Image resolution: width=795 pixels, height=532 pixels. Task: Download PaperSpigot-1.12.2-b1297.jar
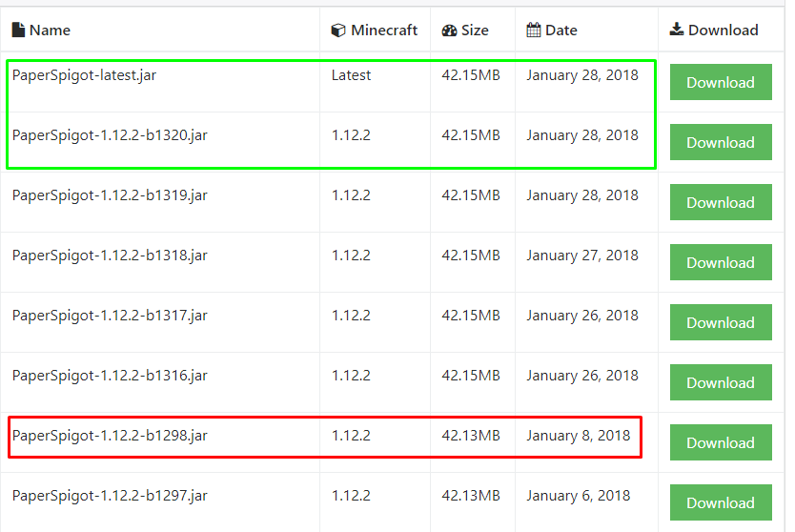pos(720,503)
